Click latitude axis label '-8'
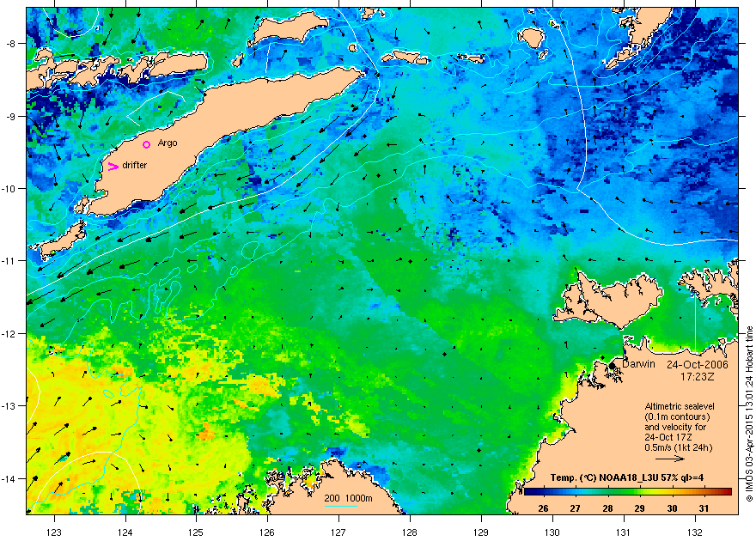Viewport: 756px width, 541px height. (11, 44)
